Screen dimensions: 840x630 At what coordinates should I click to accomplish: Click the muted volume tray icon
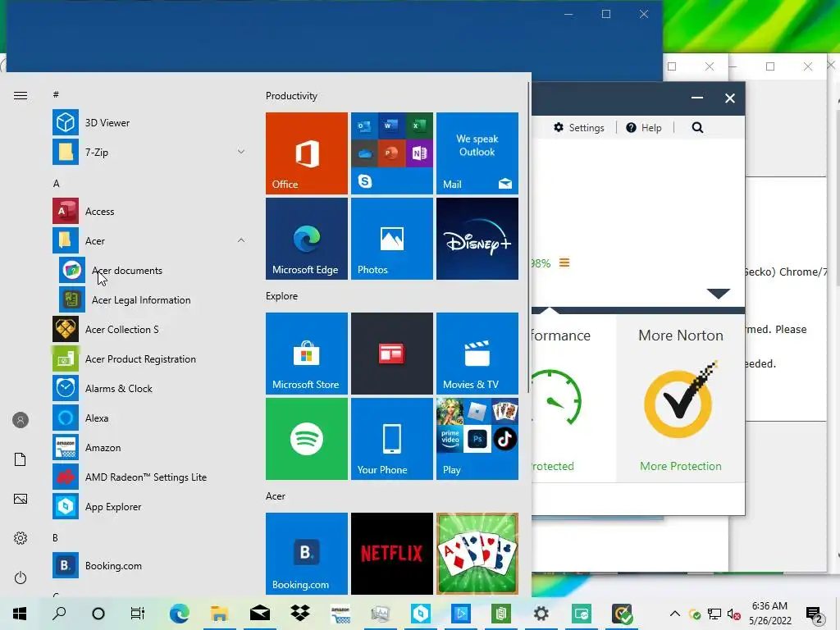(x=734, y=614)
